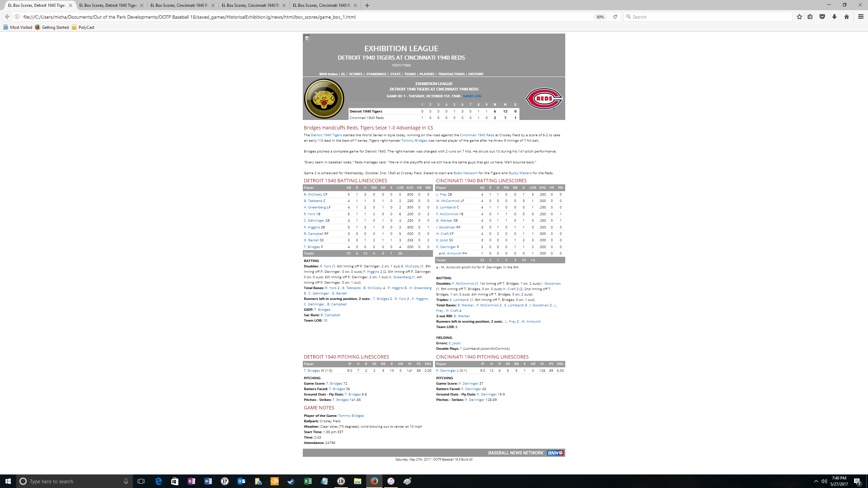Image resolution: width=868 pixels, height=488 pixels.
Task: Open Firefox hamburger menu
Action: [x=861, y=17]
